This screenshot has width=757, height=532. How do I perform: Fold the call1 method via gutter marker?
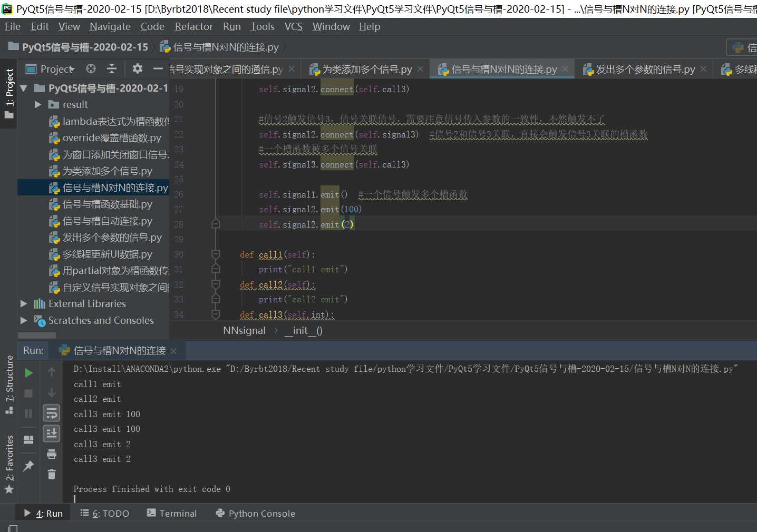coord(216,254)
